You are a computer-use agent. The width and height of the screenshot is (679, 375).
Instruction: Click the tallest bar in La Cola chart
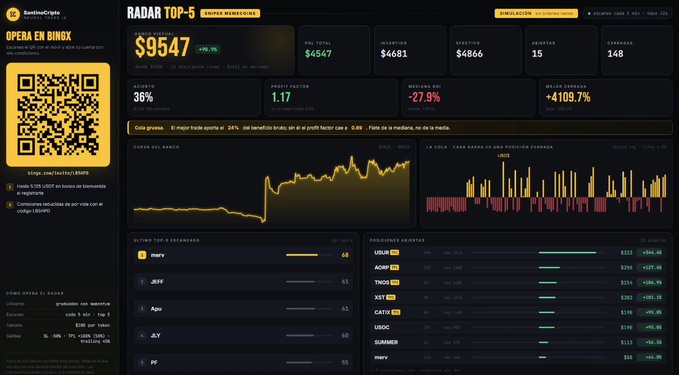(x=503, y=179)
